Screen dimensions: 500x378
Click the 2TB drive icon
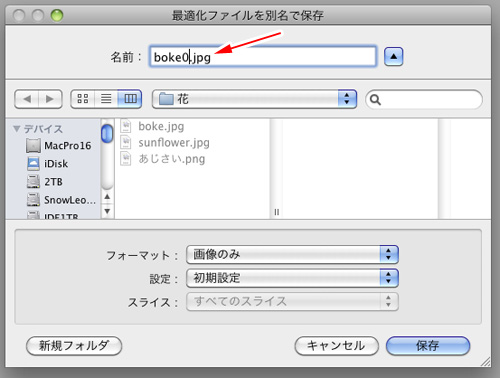(33, 182)
